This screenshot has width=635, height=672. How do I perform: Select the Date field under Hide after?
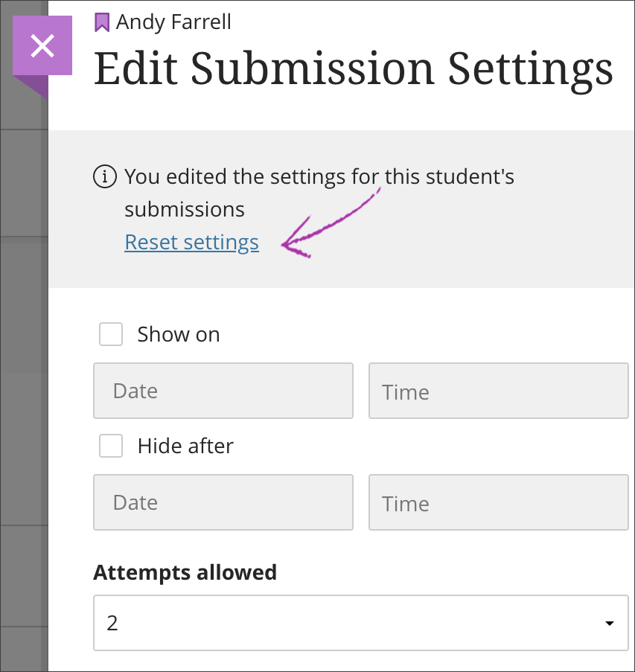[x=223, y=502]
